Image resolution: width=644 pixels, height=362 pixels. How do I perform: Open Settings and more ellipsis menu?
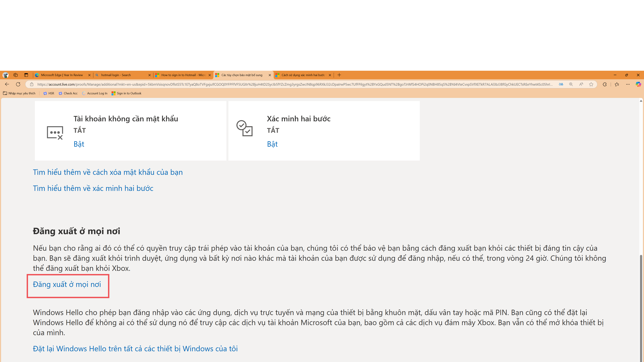tap(628, 84)
